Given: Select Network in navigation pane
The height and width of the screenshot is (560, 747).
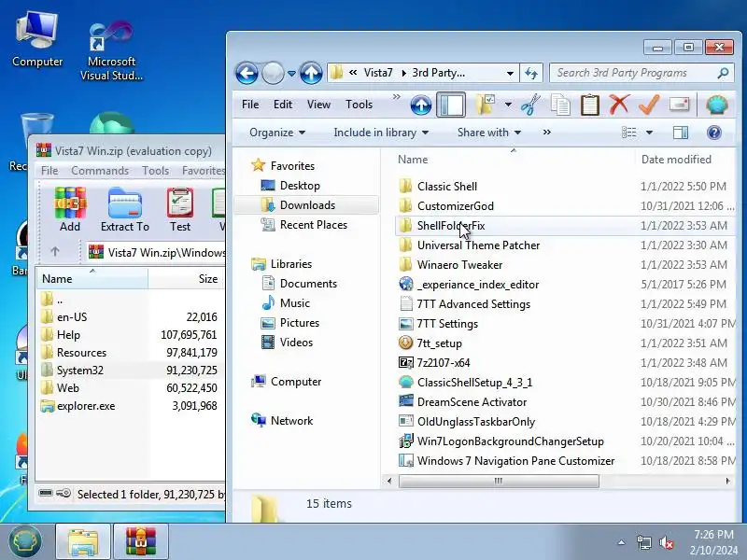Looking at the screenshot, I should 291,421.
